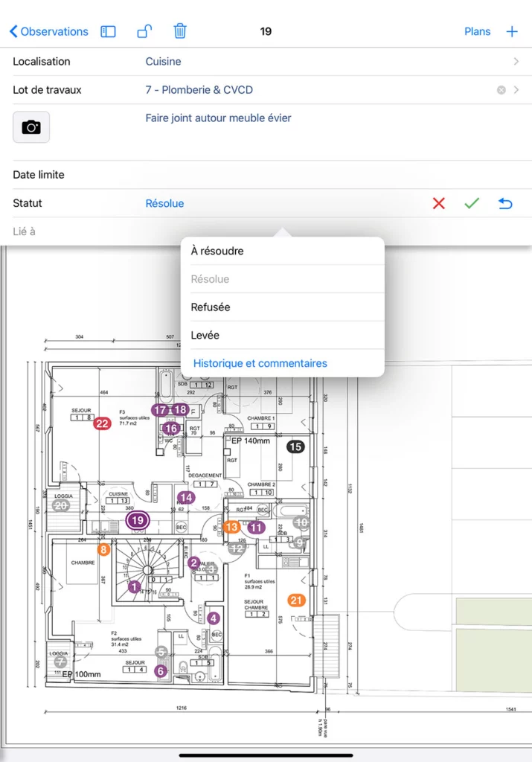
Task: Tap the blue undo arrow icon
Action: (506, 203)
